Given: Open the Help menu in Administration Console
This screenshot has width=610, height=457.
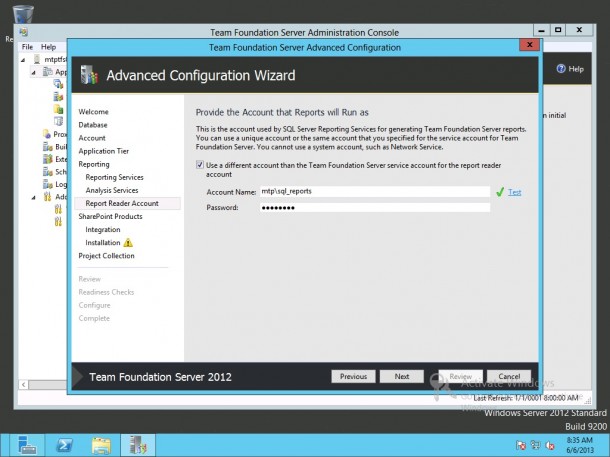Looking at the screenshot, I should coord(49,47).
